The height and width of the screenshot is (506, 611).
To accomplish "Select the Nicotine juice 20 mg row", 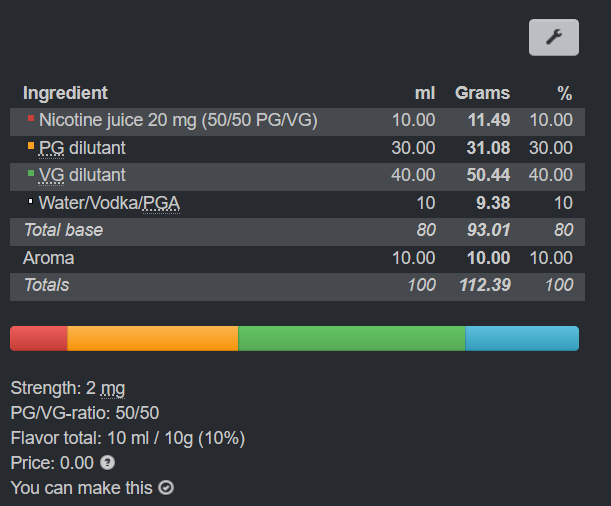I will click(x=297, y=122).
